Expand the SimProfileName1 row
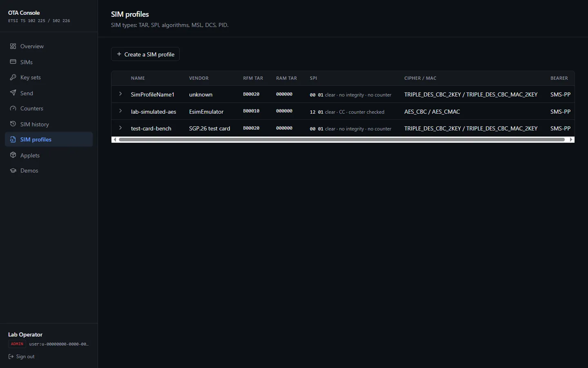 point(120,94)
